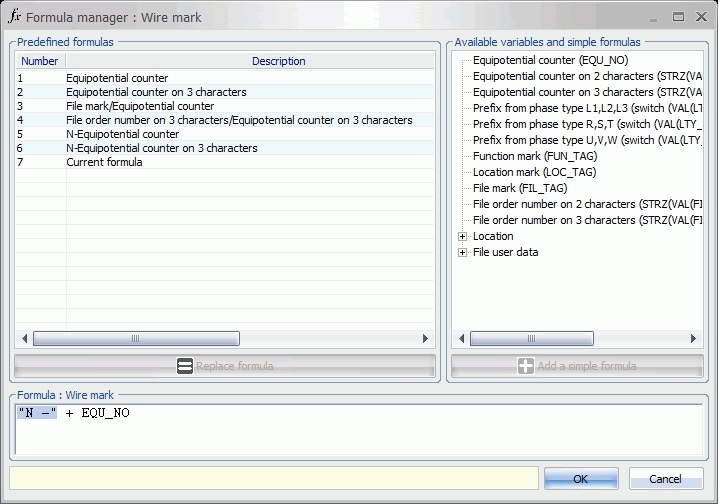Maximize the Formula manager window
Screen dimensions: 720x504
click(678, 17)
